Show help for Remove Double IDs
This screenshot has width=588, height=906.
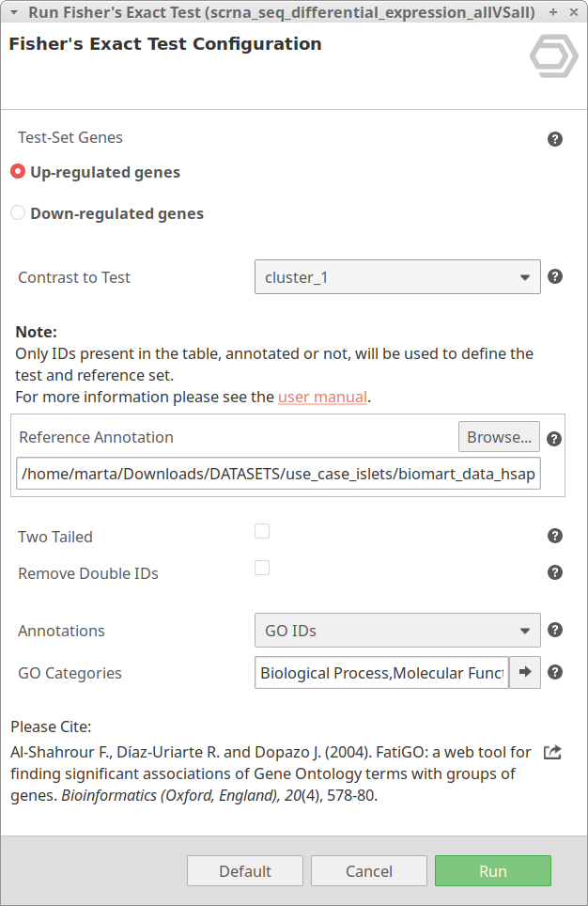[x=554, y=572]
